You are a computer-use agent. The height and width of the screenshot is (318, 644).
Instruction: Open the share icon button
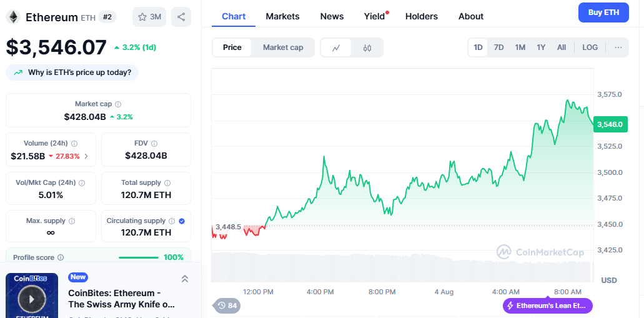[x=181, y=17]
